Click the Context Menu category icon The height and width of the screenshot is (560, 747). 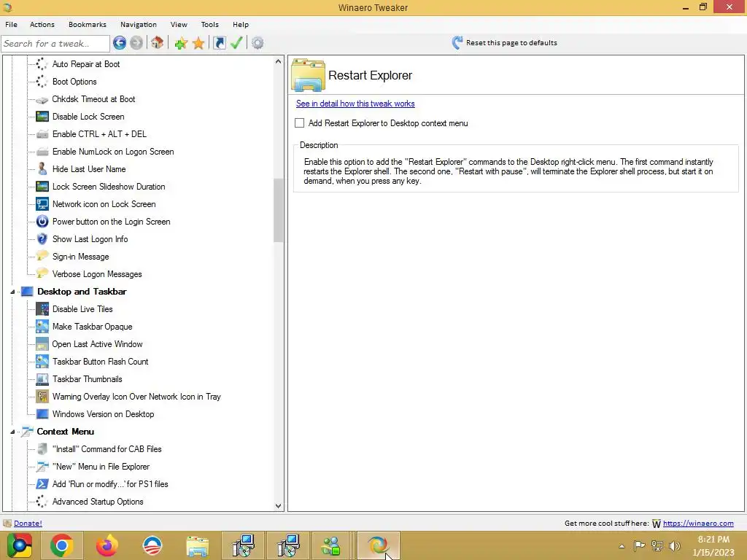pyautogui.click(x=27, y=432)
